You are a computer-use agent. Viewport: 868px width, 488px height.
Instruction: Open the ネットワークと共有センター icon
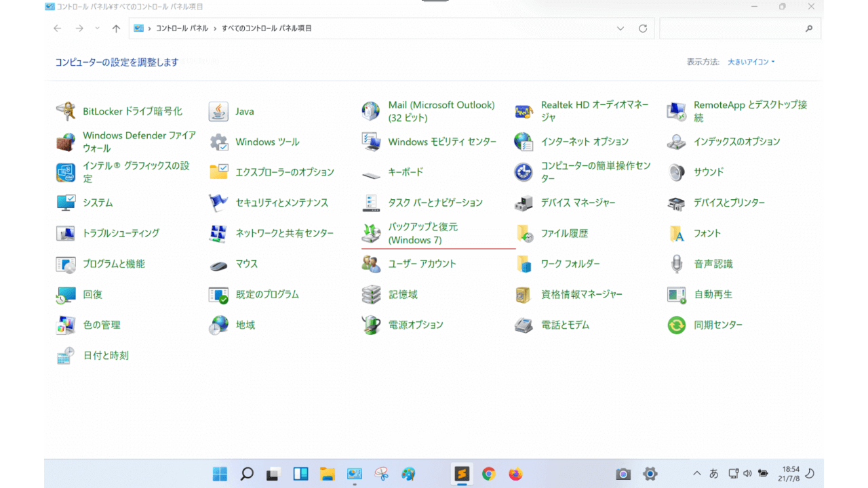(218, 233)
